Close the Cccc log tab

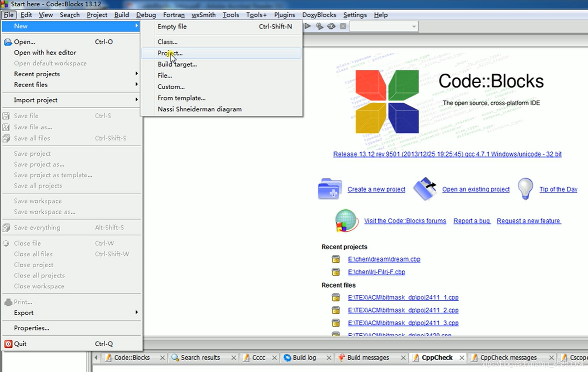pos(274,358)
